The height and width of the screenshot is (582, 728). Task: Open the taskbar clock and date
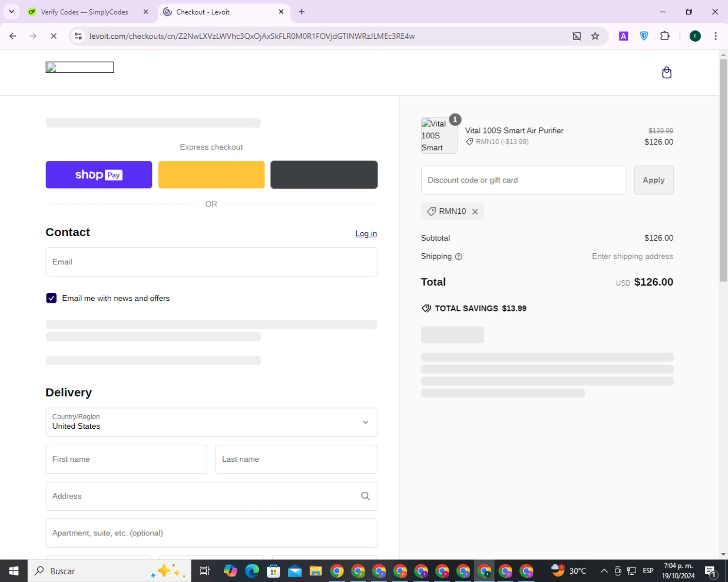tap(678, 571)
